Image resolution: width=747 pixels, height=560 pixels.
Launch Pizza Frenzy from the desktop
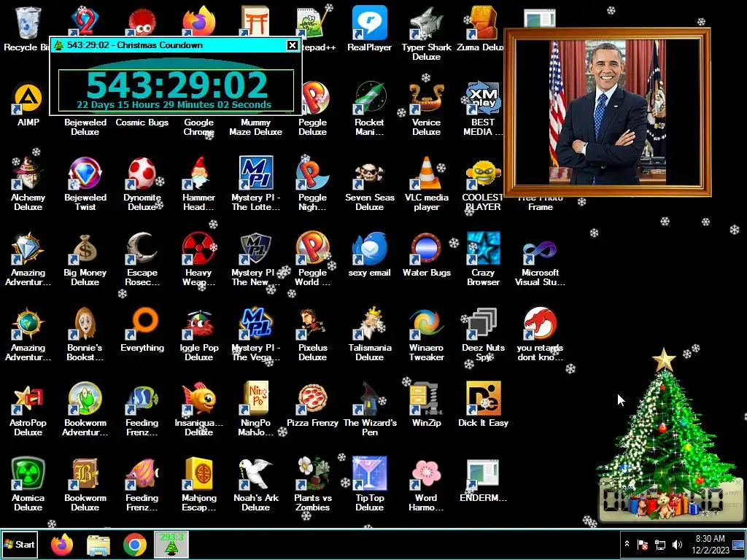[x=312, y=405]
